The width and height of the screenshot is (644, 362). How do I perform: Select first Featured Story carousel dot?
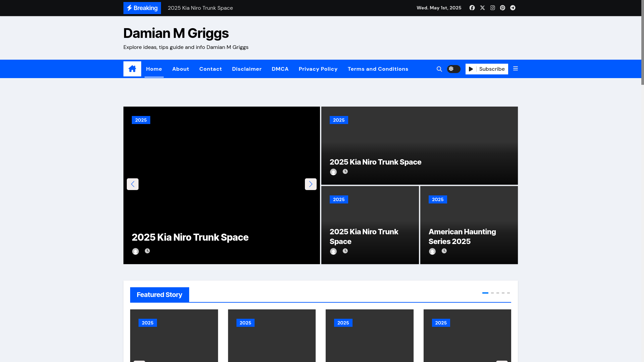[x=485, y=293]
